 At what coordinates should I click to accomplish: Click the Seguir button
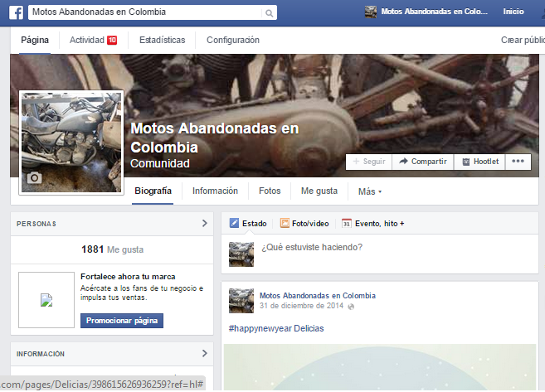(x=369, y=162)
